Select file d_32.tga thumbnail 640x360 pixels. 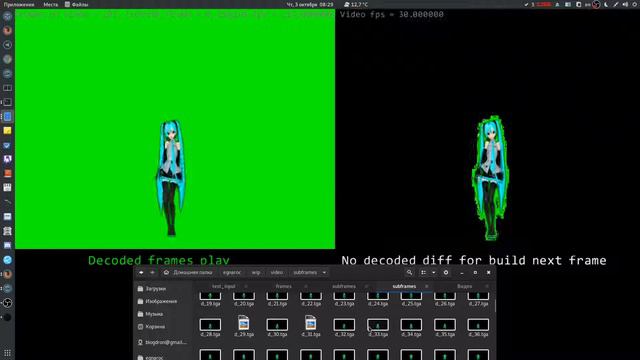[344, 325]
